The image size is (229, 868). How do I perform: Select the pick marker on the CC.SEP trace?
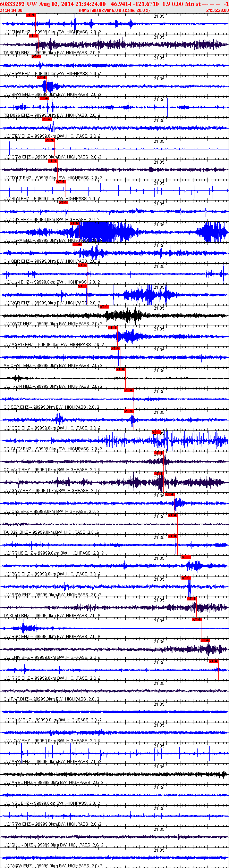(129, 390)
